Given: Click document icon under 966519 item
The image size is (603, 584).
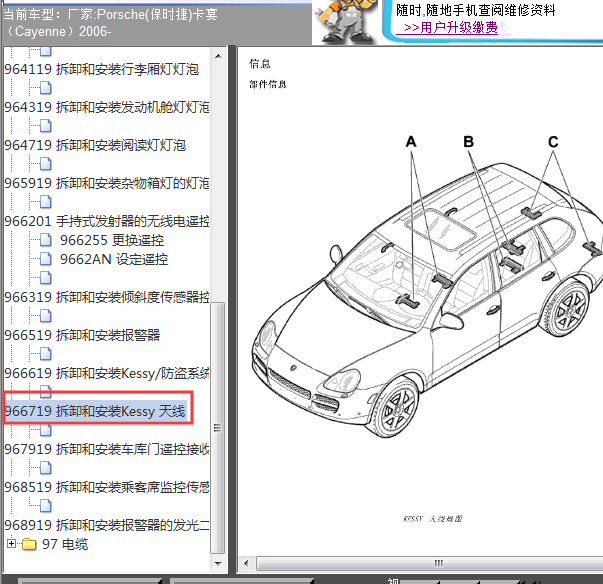Looking at the screenshot, I should coord(46,354).
